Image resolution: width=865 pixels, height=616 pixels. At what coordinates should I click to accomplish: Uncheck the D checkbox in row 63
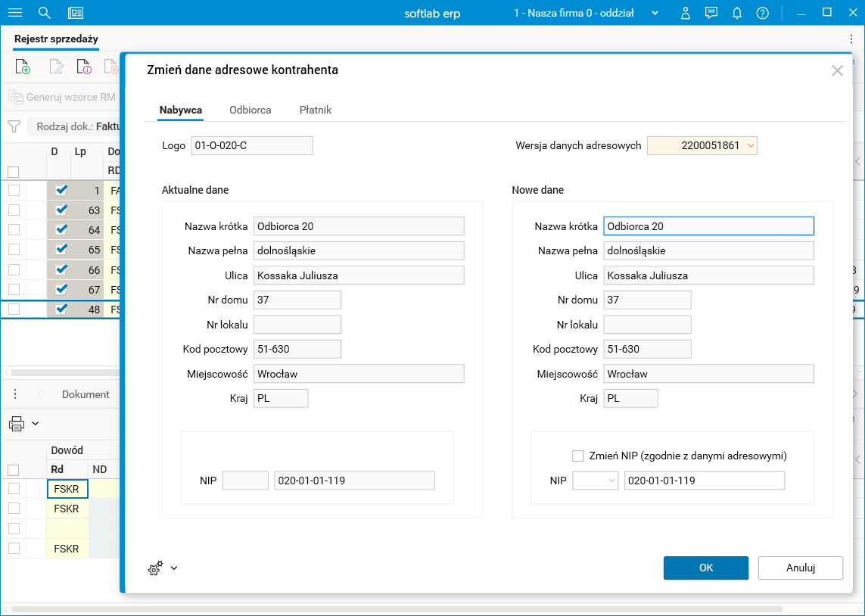point(61,210)
